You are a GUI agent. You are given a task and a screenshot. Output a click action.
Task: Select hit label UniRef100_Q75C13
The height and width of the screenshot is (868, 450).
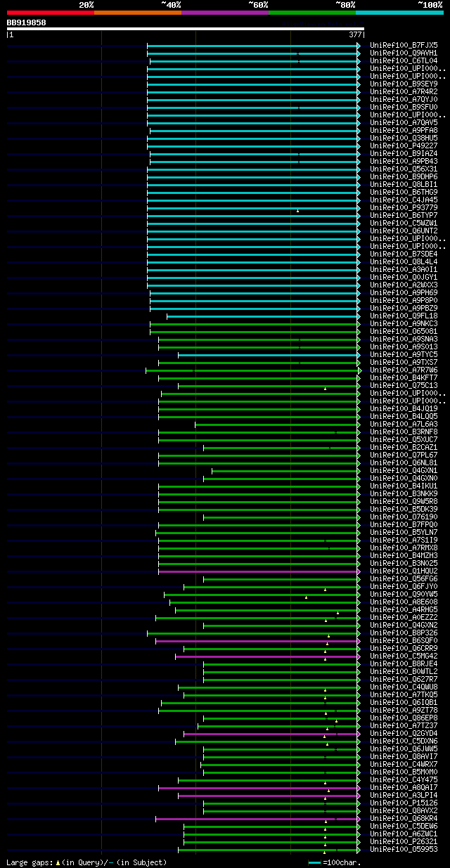point(404,385)
